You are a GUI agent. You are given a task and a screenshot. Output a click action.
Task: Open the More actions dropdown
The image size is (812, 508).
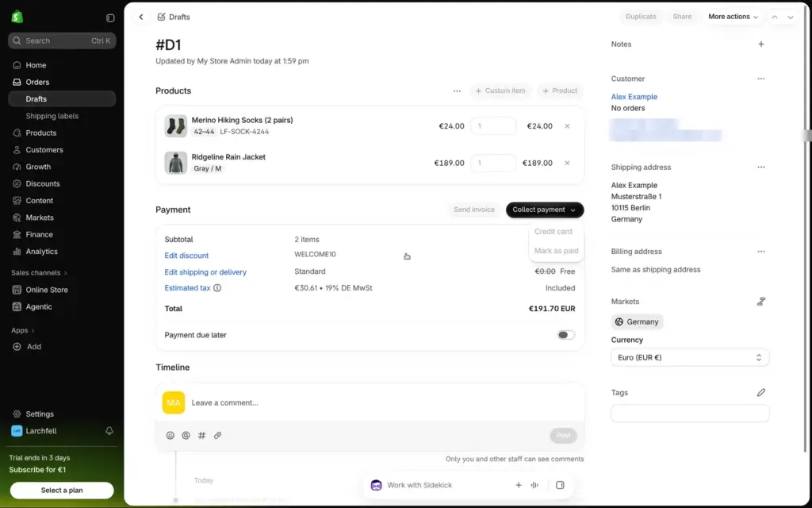[x=732, y=17]
